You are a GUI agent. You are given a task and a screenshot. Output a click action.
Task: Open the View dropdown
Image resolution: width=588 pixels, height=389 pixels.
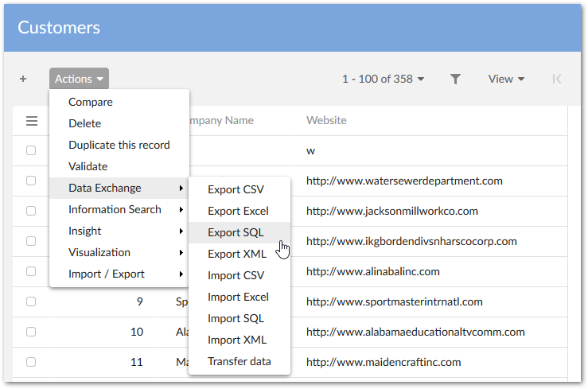pyautogui.click(x=506, y=79)
